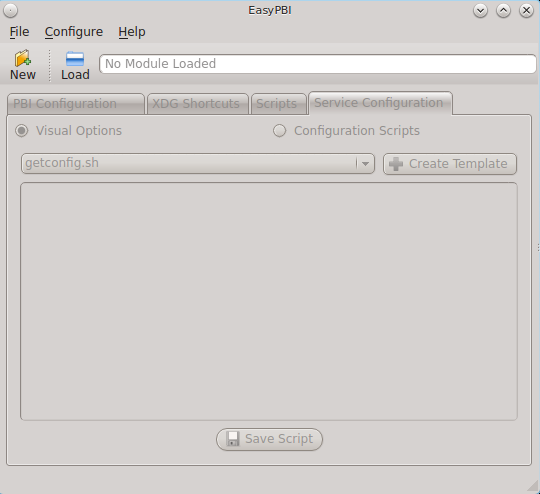Click the Load module icon
The image size is (540, 494).
(75, 59)
